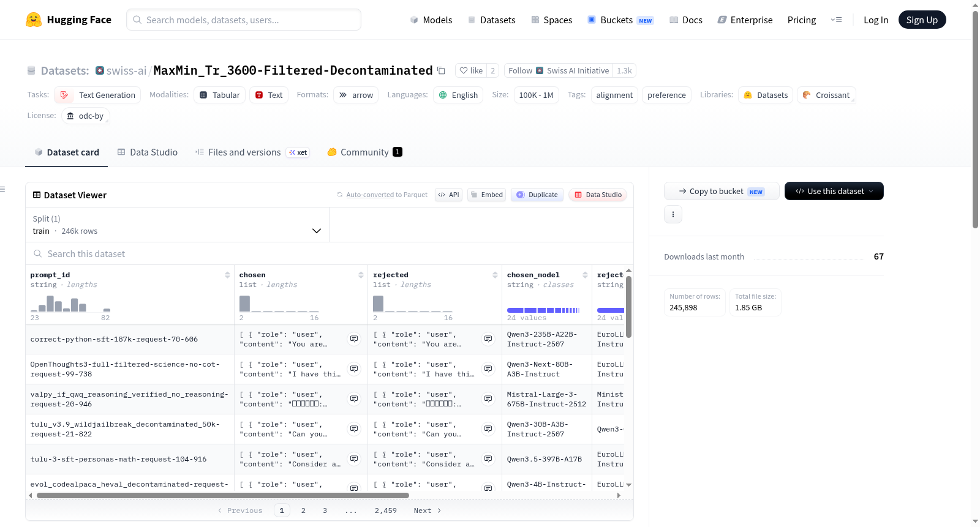Open Files and versions tab
The height and width of the screenshot is (527, 980).
pos(252,152)
